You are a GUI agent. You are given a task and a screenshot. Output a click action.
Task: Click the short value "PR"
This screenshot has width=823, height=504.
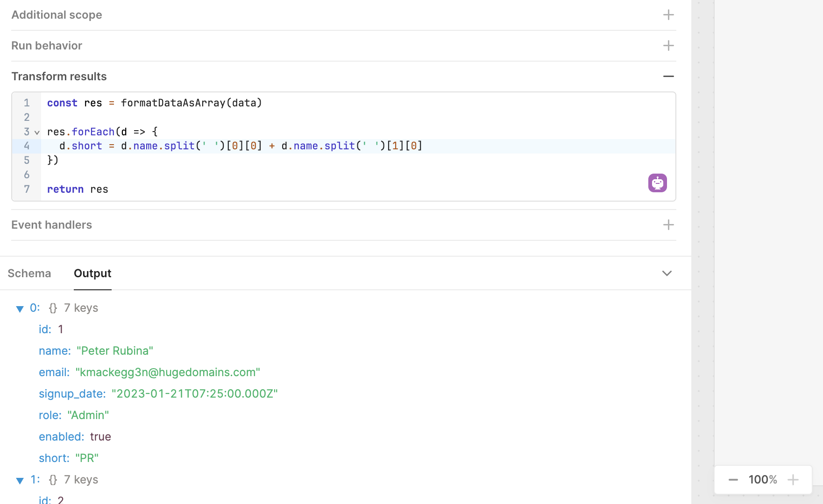tap(87, 458)
